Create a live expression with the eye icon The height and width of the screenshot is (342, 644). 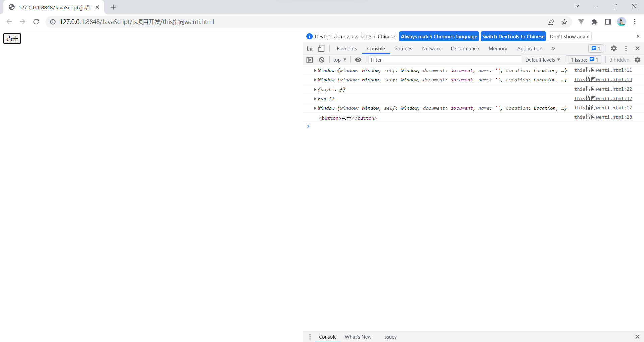tap(358, 60)
